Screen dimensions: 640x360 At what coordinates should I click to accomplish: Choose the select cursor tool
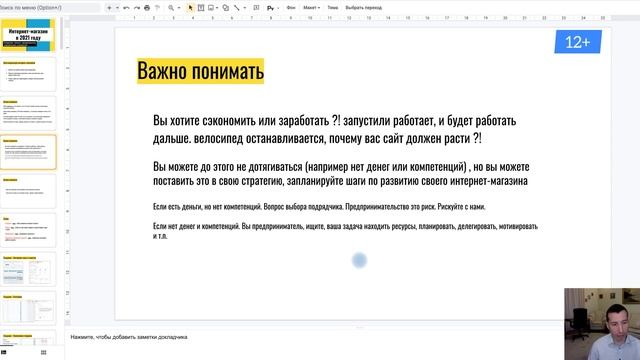click(190, 8)
